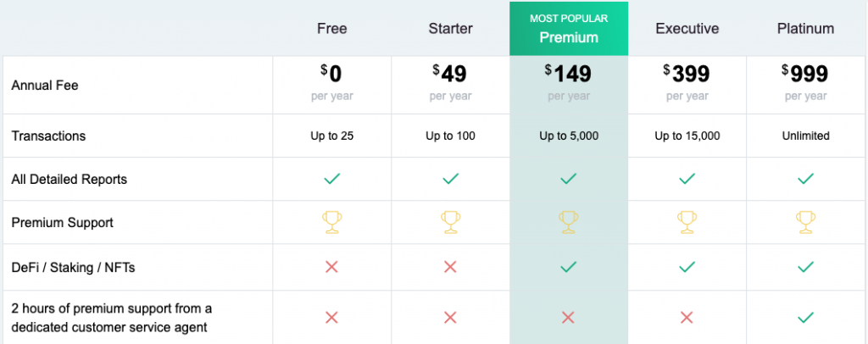Choose the Most Popular Premium plan header

click(x=569, y=29)
